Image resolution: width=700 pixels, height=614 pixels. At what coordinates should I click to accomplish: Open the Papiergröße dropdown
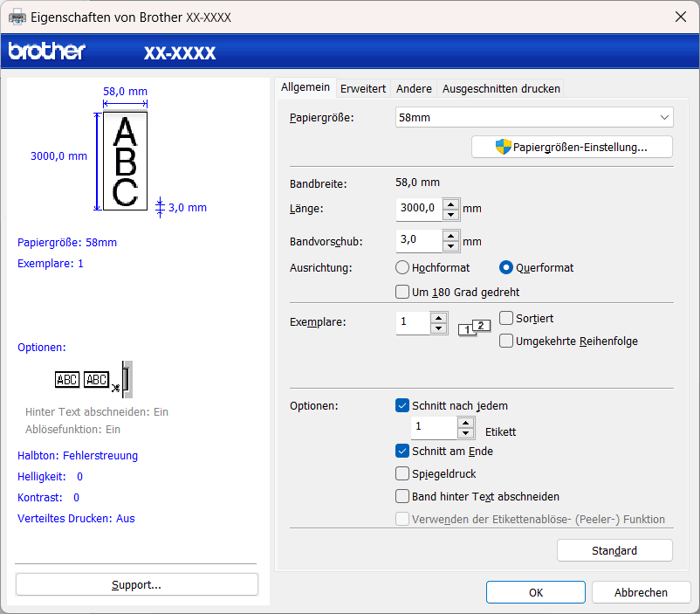(534, 117)
